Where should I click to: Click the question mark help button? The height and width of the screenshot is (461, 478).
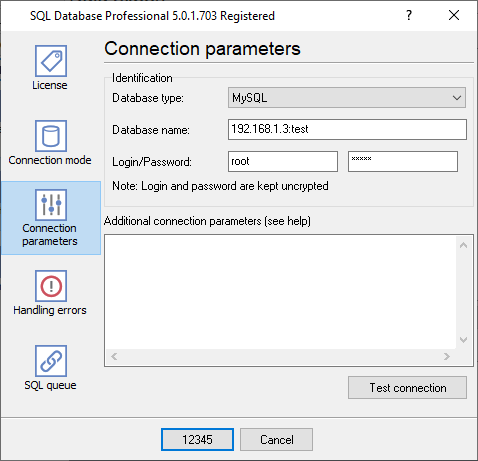409,15
